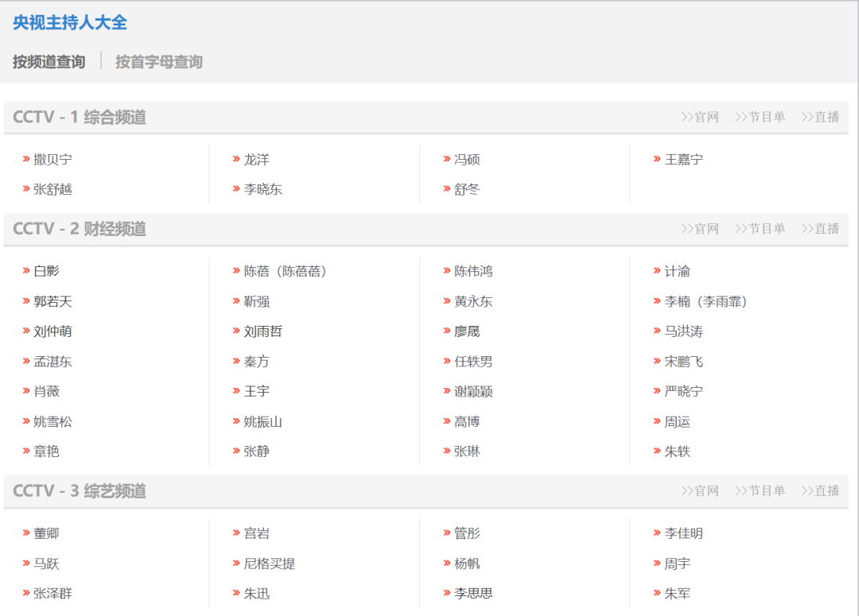859x616 pixels.
Task: View host 李佳明 under CCTV-3
Action: coord(684,533)
